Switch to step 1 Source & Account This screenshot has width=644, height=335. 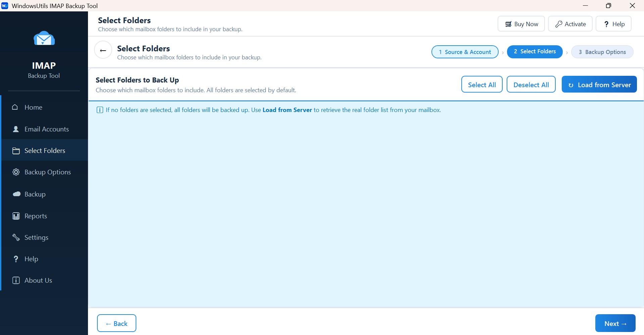coord(465,52)
